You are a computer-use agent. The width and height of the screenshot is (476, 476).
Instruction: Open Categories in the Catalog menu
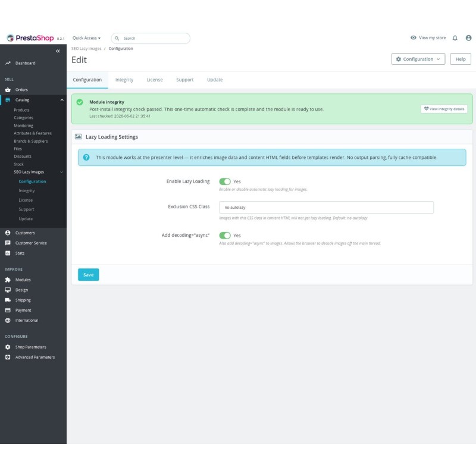pos(23,118)
